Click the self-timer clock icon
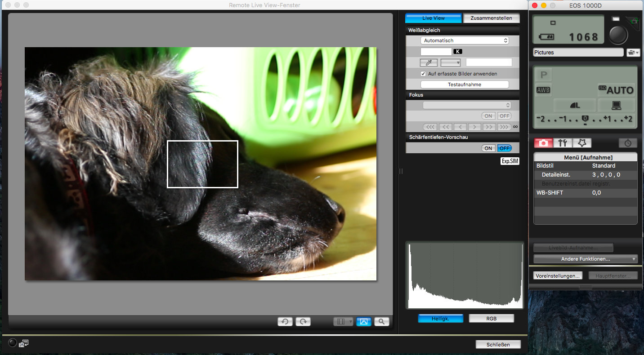This screenshot has width=644, height=355. click(628, 143)
